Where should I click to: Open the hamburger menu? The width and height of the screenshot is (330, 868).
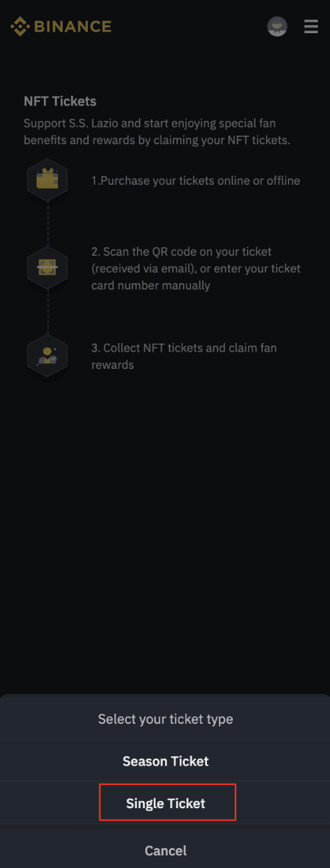click(x=311, y=27)
